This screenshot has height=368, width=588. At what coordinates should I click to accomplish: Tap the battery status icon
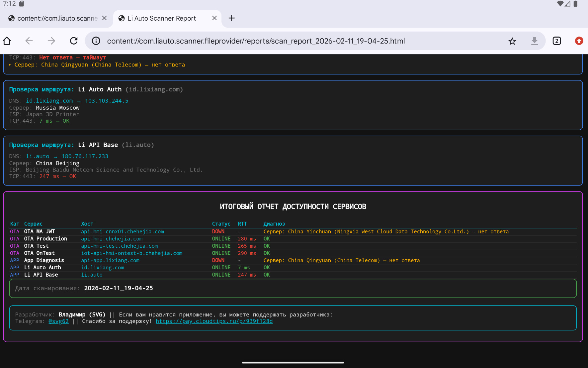coord(576,4)
